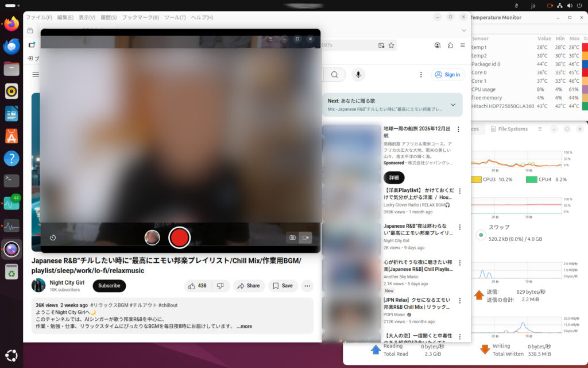Open the ヘルプ(H) menu in Firefox
Image resolution: width=588 pixels, height=368 pixels.
202,17
